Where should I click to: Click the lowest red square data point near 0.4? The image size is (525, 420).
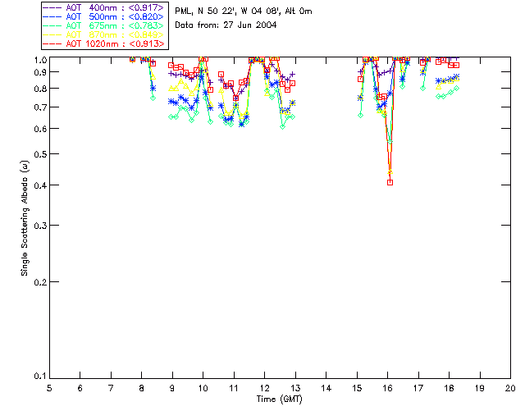tap(390, 183)
